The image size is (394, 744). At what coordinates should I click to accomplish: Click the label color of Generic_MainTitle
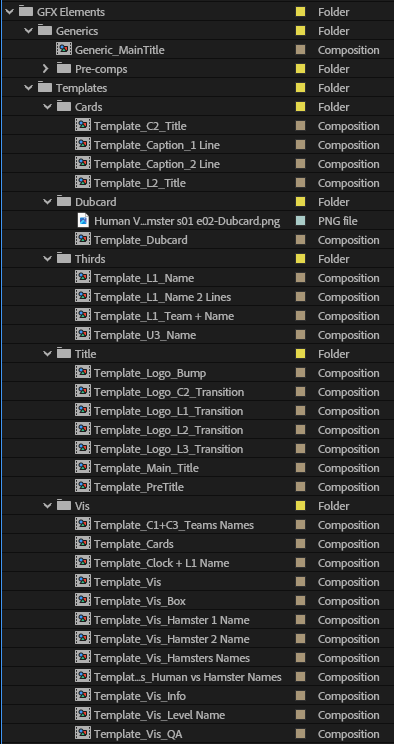[x=300, y=50]
